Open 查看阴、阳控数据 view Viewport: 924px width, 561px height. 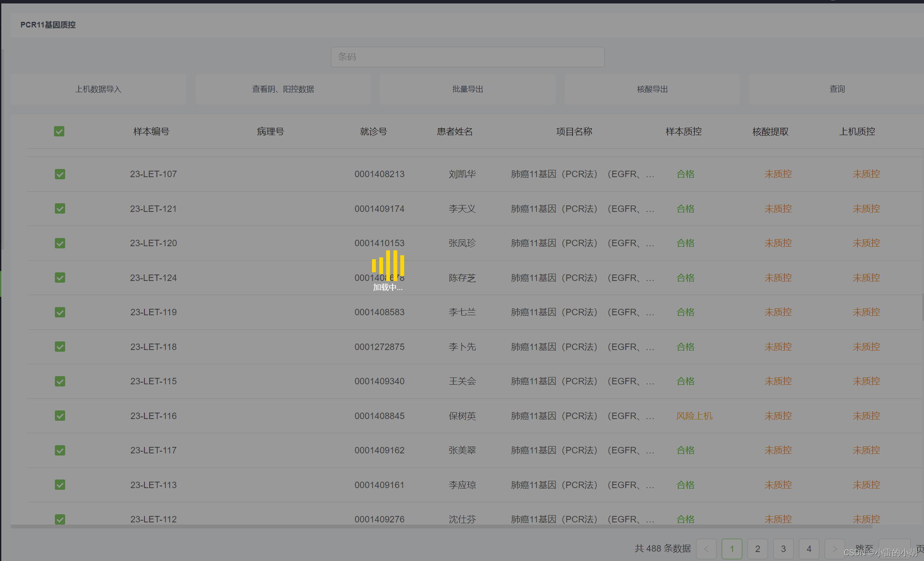pos(283,89)
